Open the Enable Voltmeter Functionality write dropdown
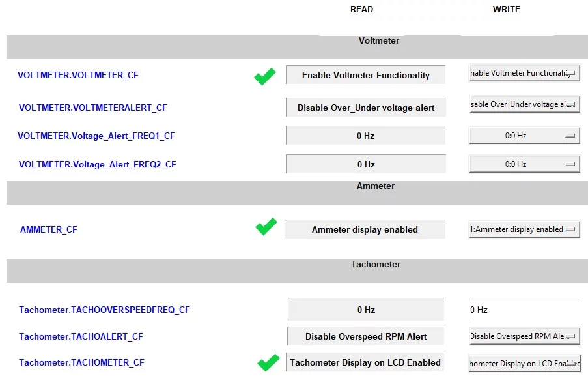 (x=524, y=73)
